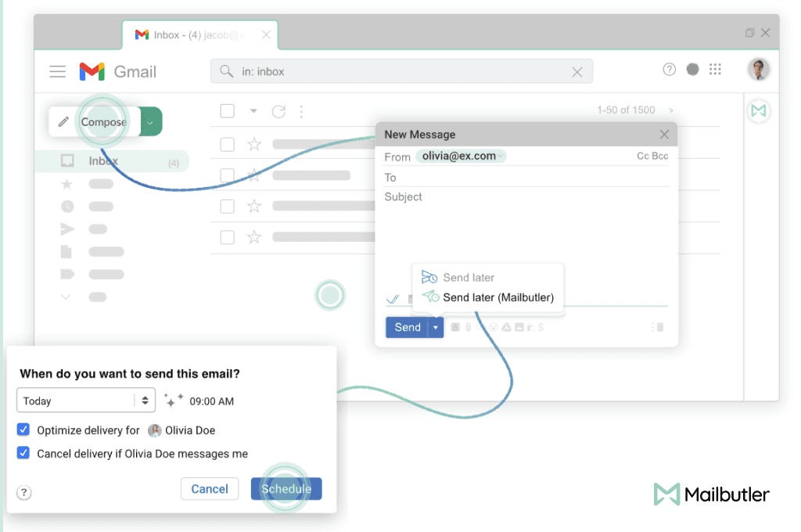Open the Google apps grid
The height and width of the screenshot is (532, 801).
pyautogui.click(x=715, y=70)
